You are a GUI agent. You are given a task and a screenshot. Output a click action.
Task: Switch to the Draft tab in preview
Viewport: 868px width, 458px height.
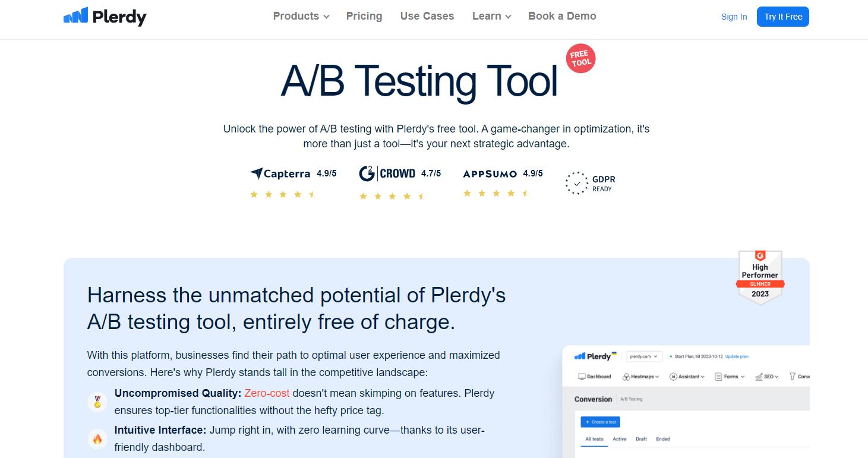point(641,439)
